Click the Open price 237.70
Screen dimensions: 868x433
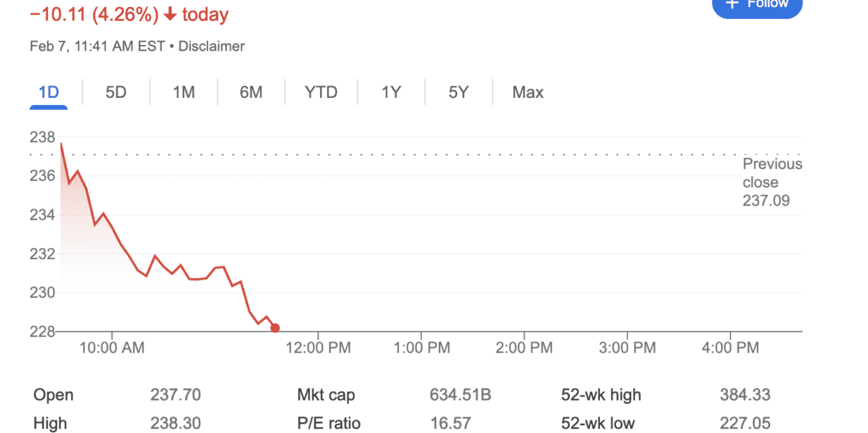coord(175,395)
